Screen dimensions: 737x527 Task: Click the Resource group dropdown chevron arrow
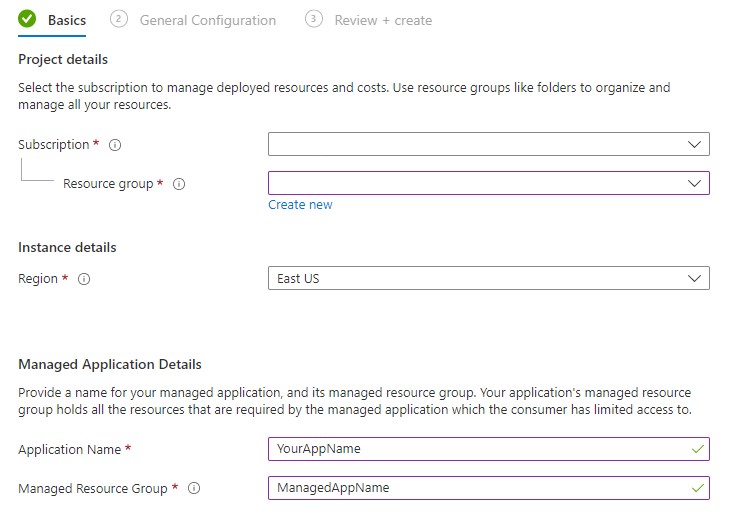coord(694,183)
